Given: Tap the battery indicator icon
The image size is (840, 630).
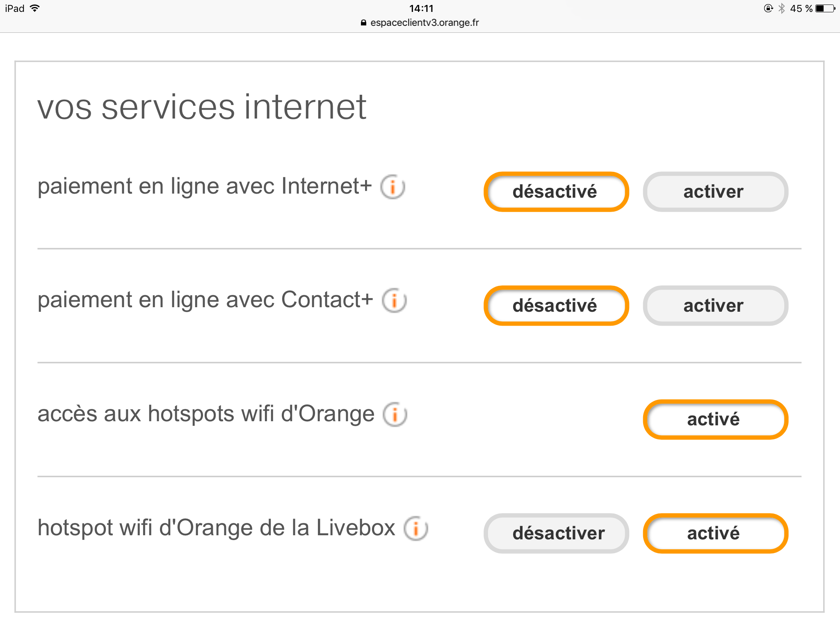Looking at the screenshot, I should tap(825, 9).
